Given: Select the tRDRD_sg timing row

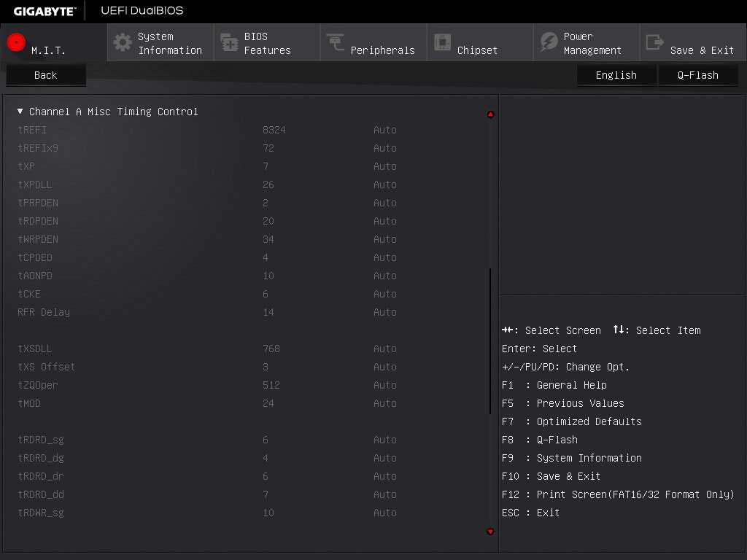Looking at the screenshot, I should [41, 440].
